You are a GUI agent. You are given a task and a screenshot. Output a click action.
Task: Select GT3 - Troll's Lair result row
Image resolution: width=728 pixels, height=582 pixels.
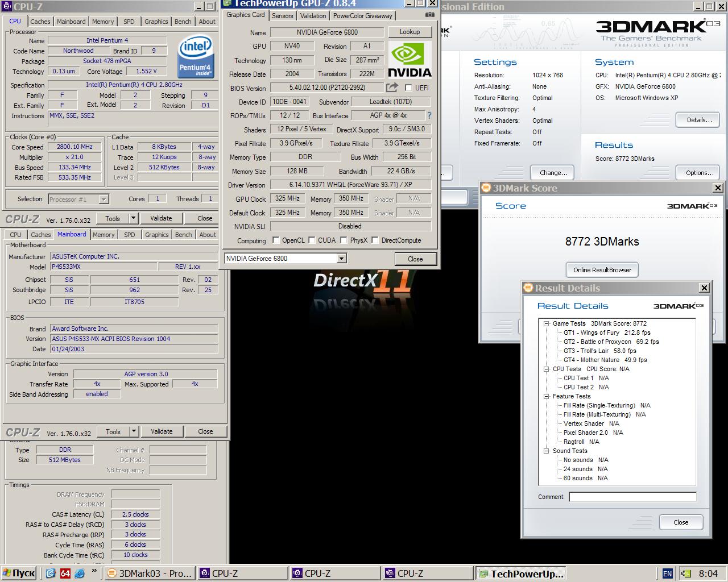(x=599, y=351)
